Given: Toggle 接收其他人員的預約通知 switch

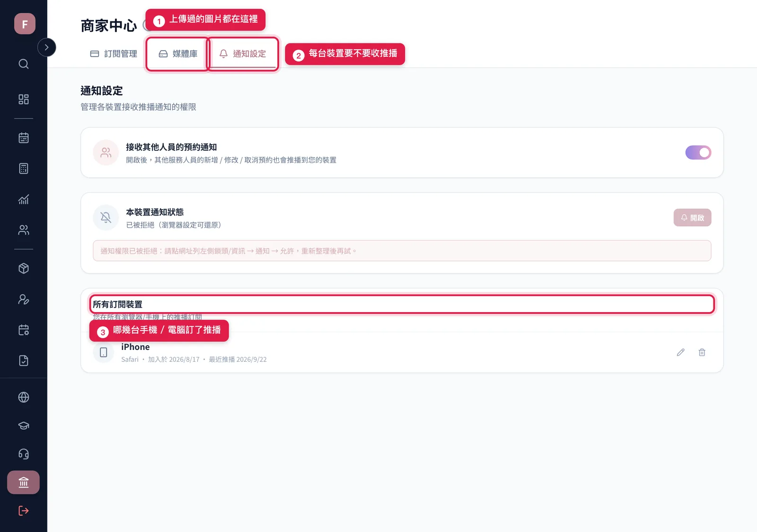Looking at the screenshot, I should (698, 152).
